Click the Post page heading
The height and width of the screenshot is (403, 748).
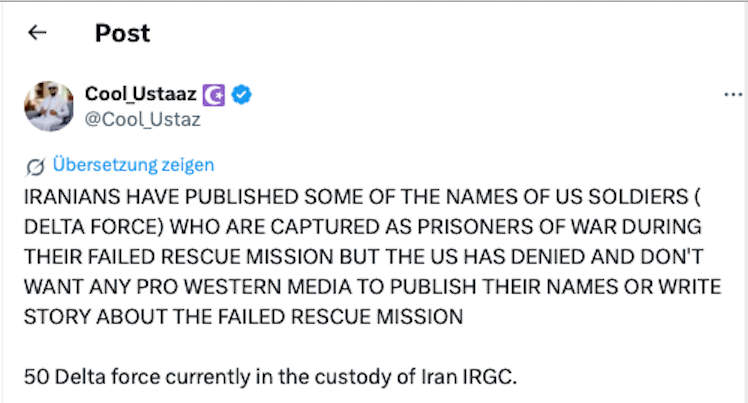click(x=122, y=33)
